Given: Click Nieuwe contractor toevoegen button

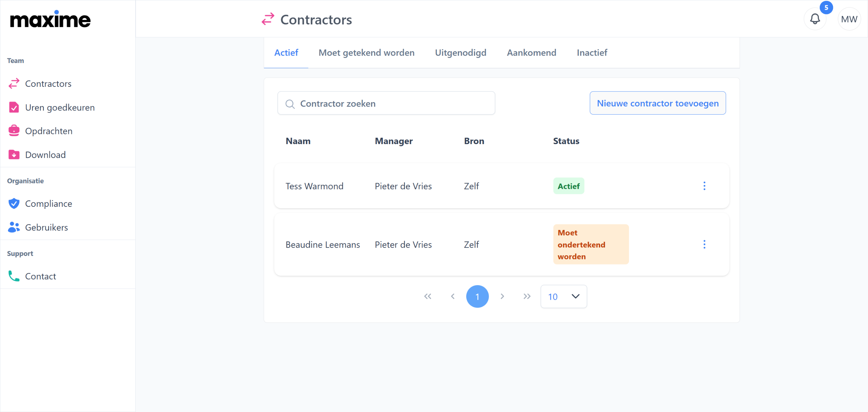Looking at the screenshot, I should click(x=657, y=103).
